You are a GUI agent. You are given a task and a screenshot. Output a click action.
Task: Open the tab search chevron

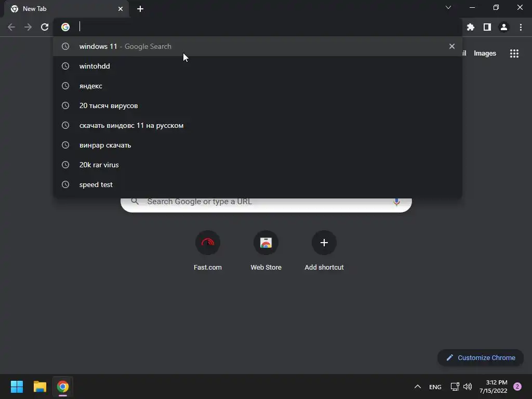click(448, 7)
